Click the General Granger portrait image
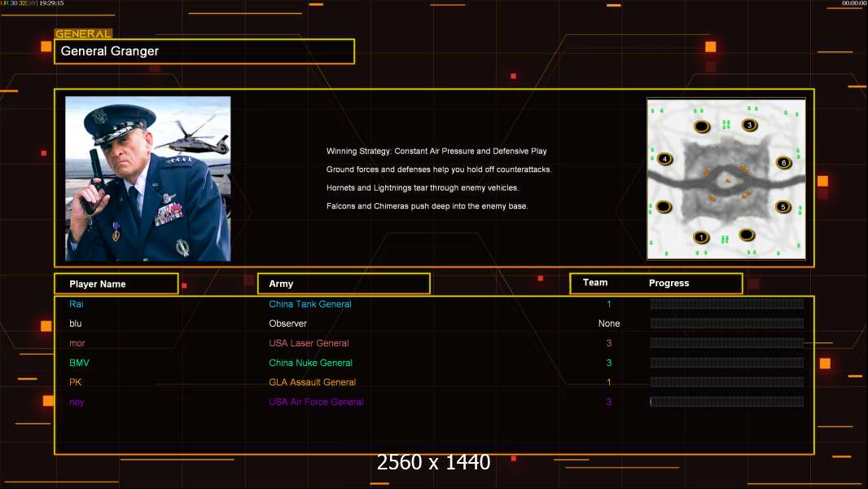Screen dimensions: 868x489 [148, 178]
